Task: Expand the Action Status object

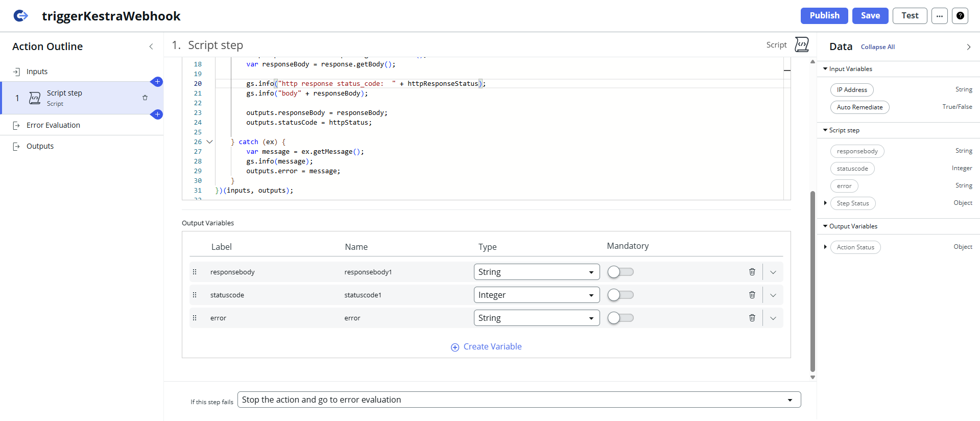Action: pos(825,247)
